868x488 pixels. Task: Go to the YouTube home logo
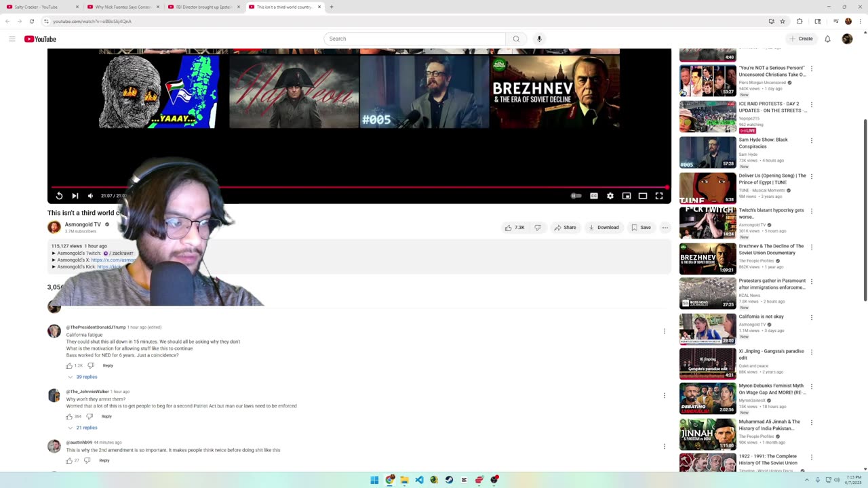40,39
